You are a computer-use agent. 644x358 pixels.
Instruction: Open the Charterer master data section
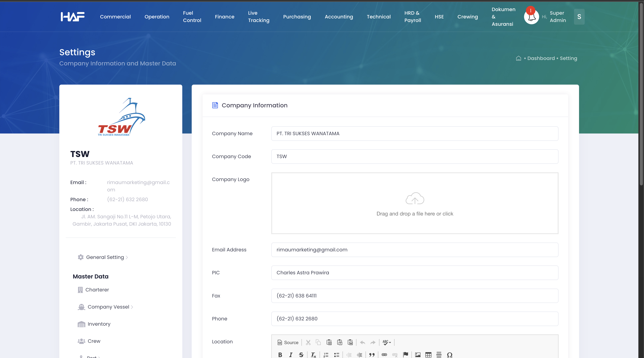coord(97,290)
